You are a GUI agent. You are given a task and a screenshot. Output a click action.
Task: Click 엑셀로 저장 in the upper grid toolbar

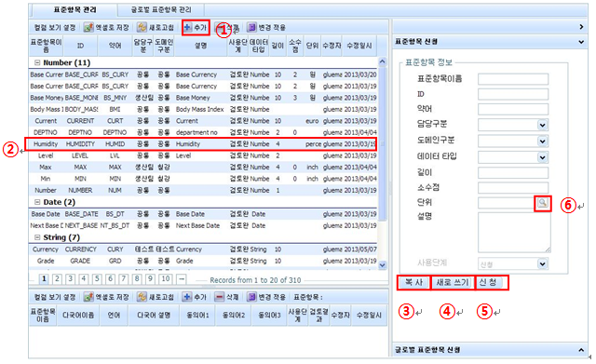tap(106, 27)
